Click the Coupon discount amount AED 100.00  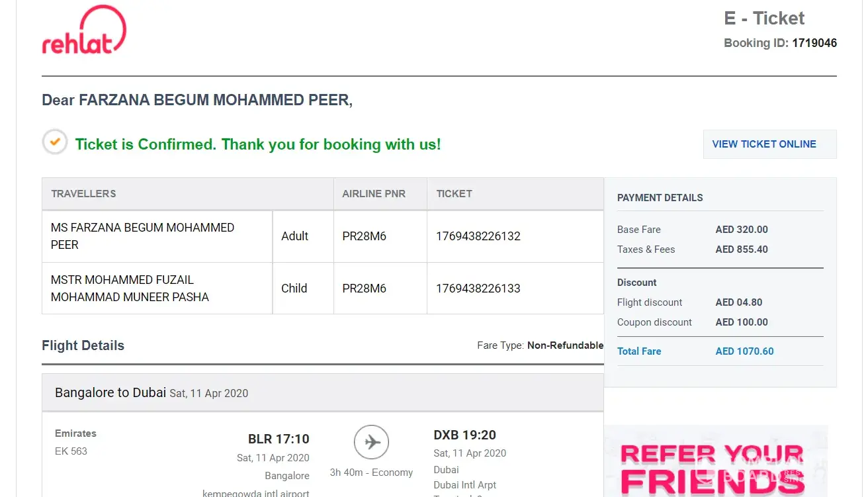(x=742, y=322)
